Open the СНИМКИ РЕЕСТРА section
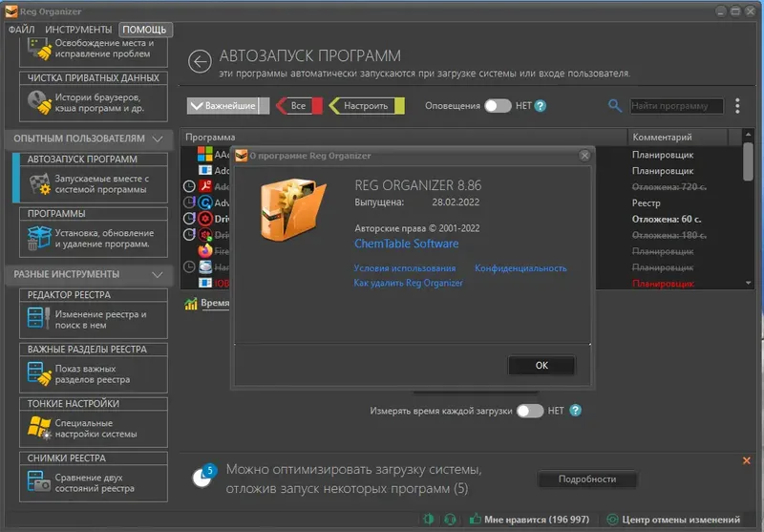 [93, 477]
